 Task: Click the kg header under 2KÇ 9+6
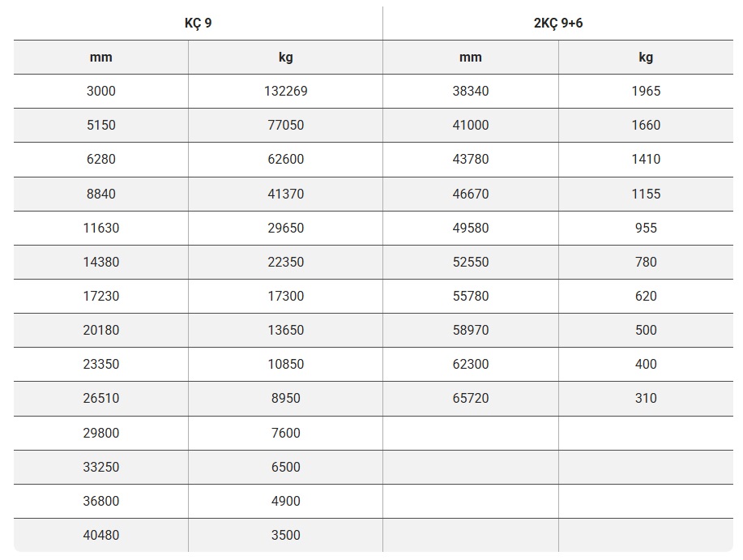coord(646,57)
